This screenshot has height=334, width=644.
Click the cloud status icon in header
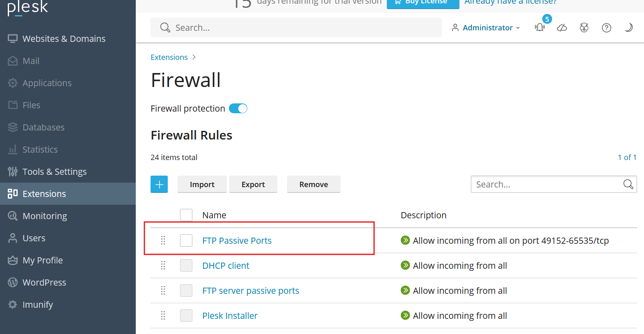[562, 27]
